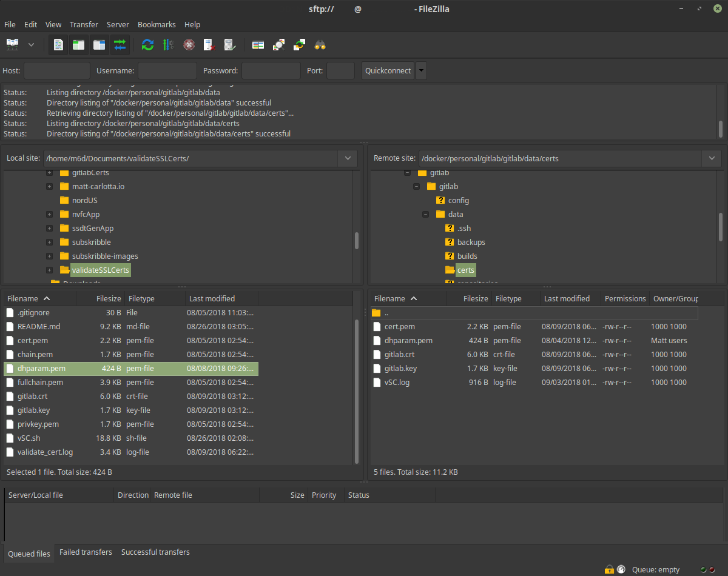The width and height of the screenshot is (728, 576).
Task: Select remote file gitlab.crt
Action: (x=534, y=354)
